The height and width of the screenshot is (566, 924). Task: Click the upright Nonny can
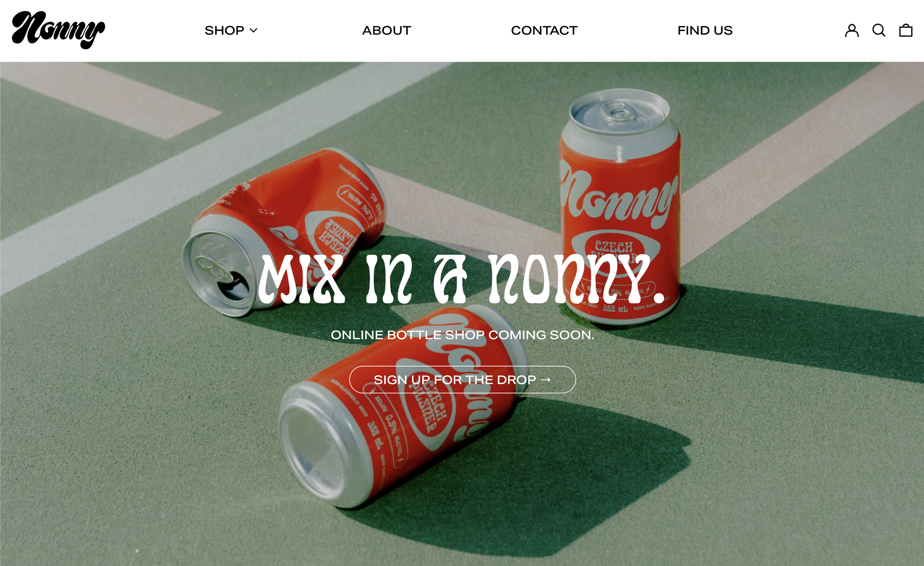[620, 206]
